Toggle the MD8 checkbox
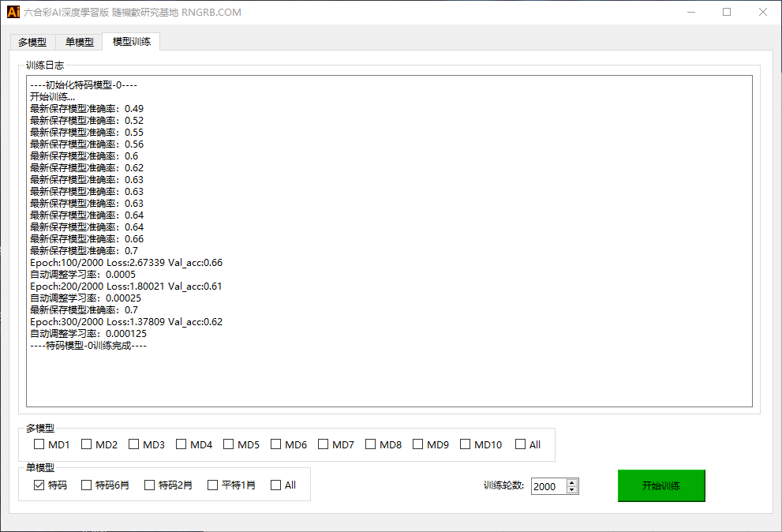Image resolution: width=782 pixels, height=532 pixels. [371, 444]
